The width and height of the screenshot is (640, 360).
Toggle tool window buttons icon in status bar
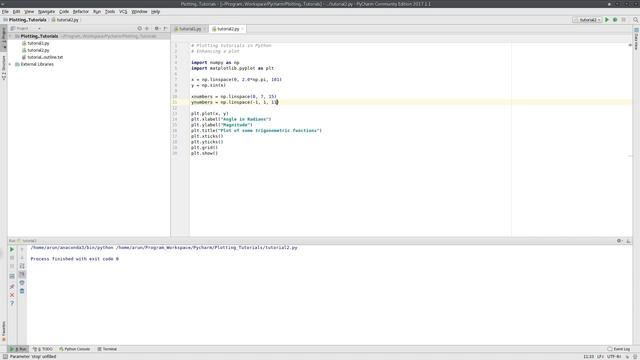point(5,356)
